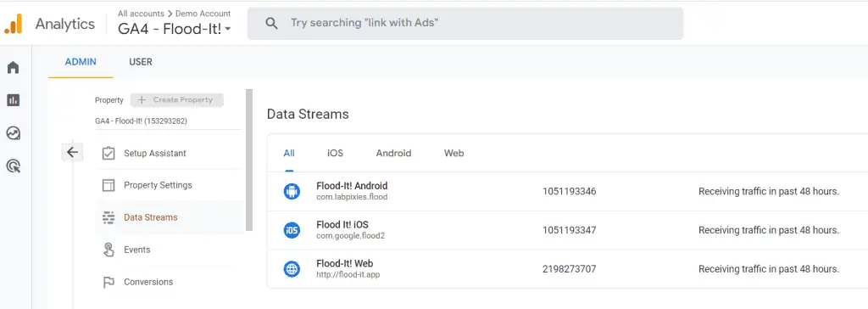868x309 pixels.
Task: Click the Google Analytics logo
Action: click(x=14, y=23)
